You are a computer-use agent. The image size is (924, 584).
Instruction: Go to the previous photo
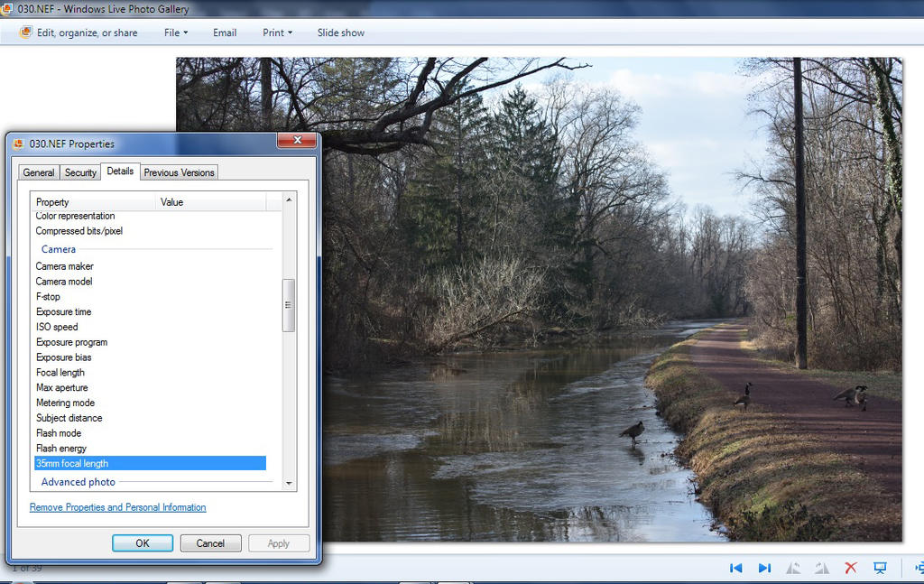pyautogui.click(x=735, y=568)
